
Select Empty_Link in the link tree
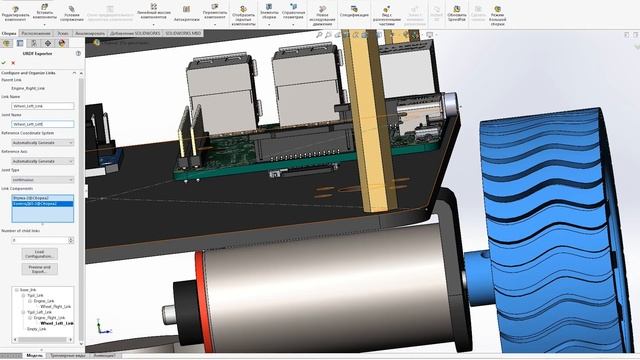click(x=37, y=329)
